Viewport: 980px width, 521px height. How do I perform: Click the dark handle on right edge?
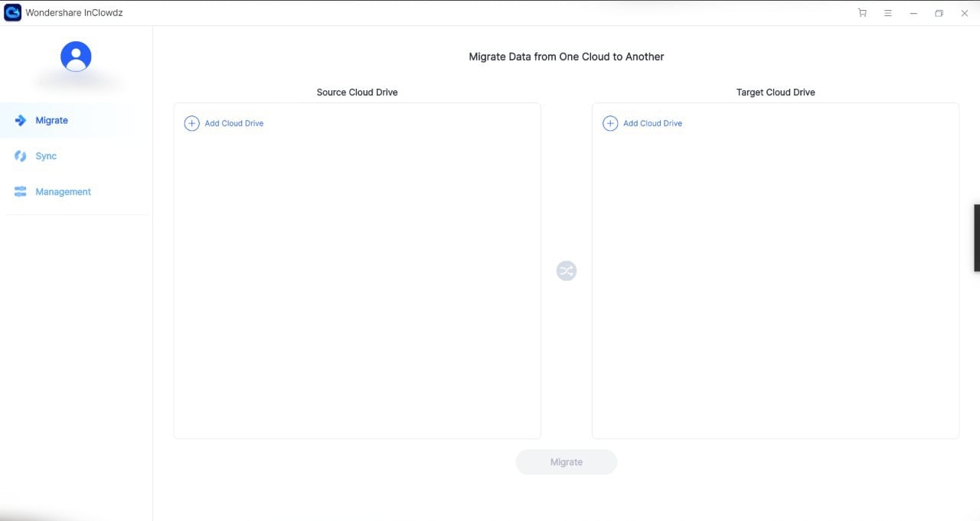click(976, 238)
